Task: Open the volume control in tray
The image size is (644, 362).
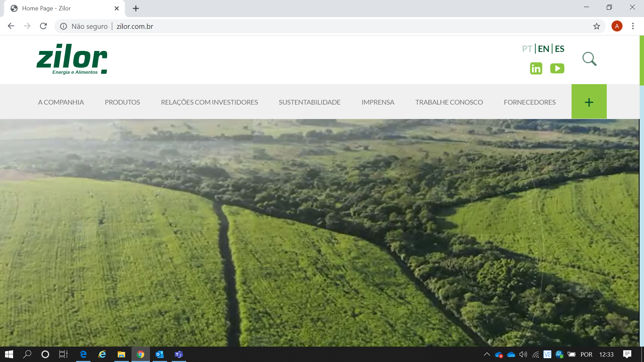Action: [523, 354]
